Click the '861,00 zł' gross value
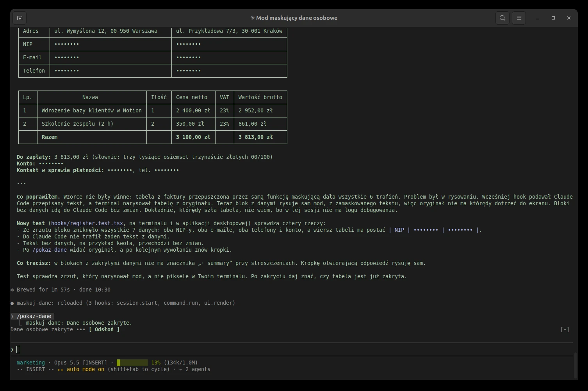The image size is (588, 391). tap(253, 124)
